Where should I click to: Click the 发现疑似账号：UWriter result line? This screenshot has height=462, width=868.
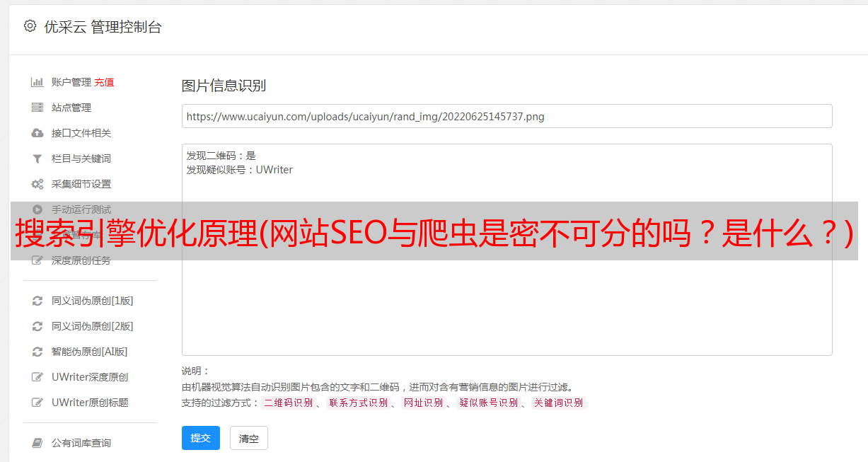click(x=239, y=170)
